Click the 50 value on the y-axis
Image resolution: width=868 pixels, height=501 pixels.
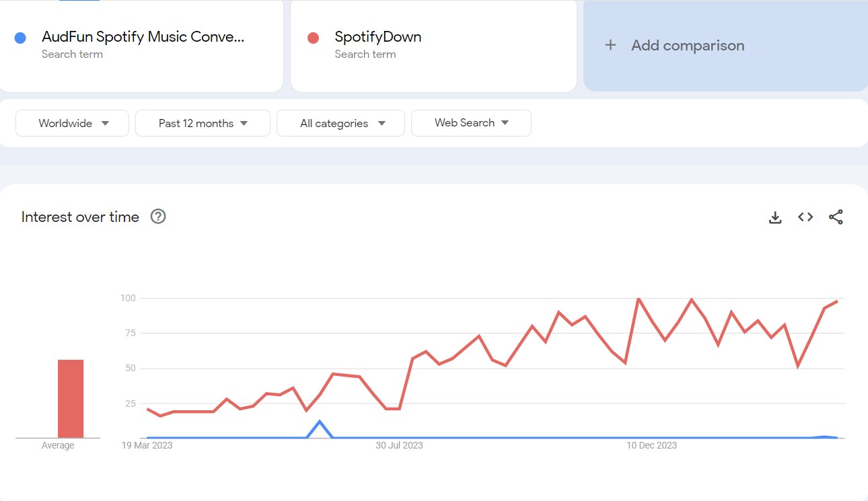[131, 369]
